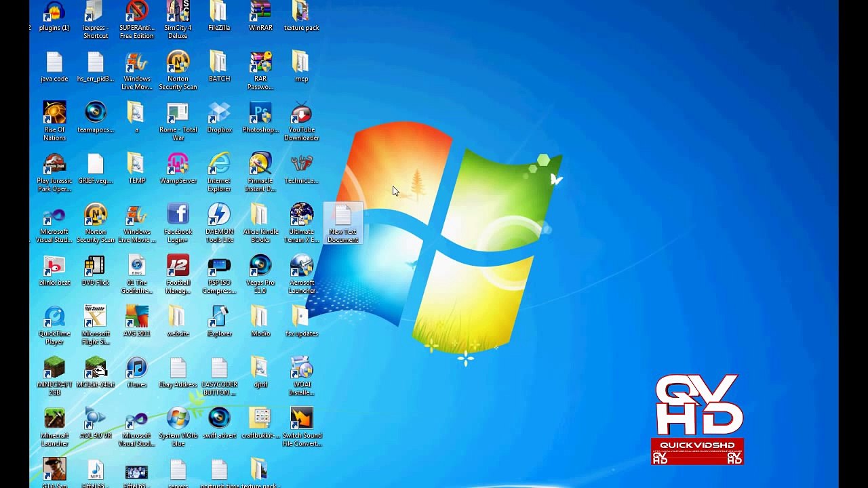Open the plugins (1) Audacity shortcut

pyautogui.click(x=54, y=16)
